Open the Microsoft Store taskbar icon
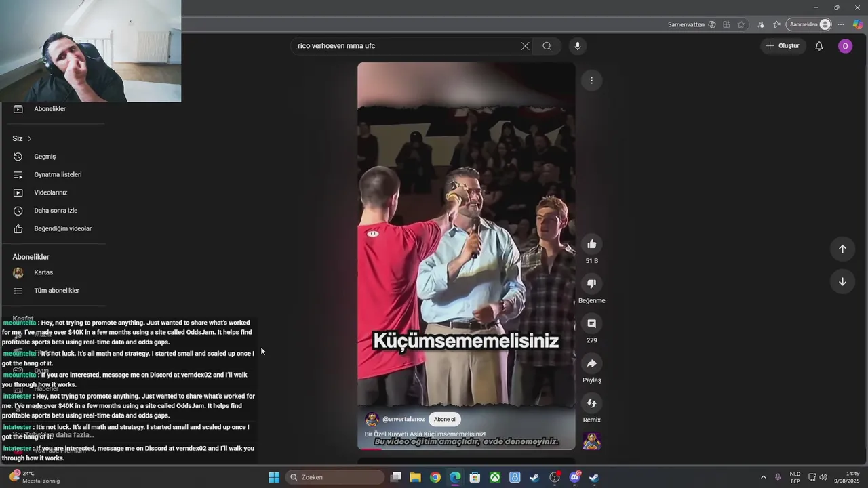 coord(475,477)
